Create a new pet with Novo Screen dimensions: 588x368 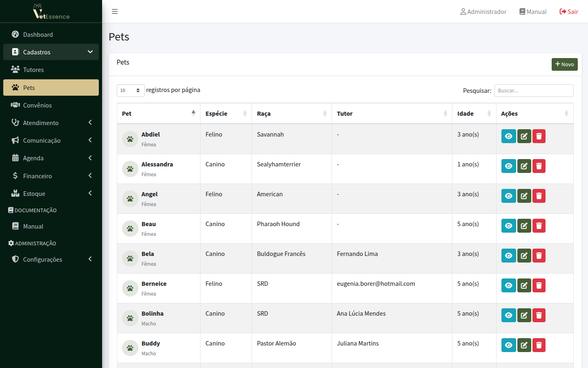[x=565, y=64]
